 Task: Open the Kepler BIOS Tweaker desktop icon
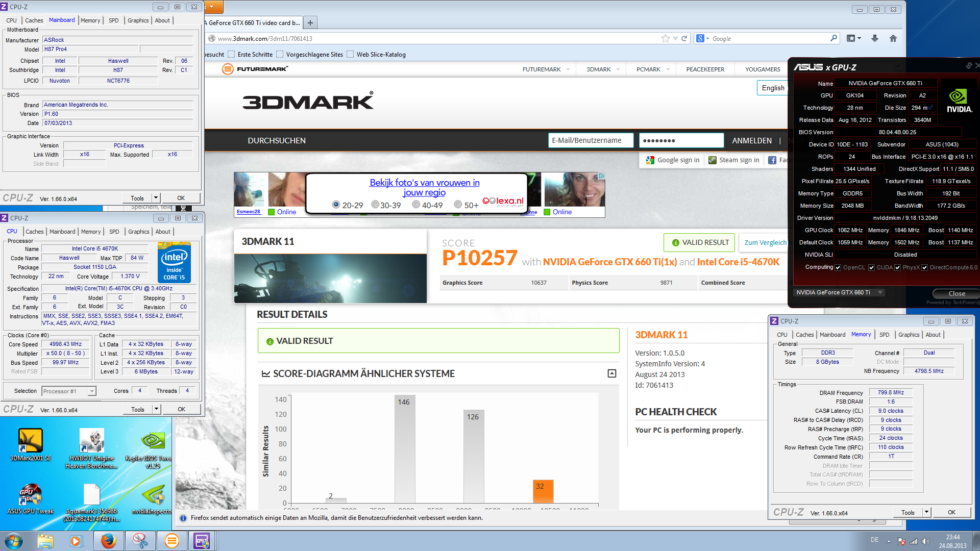(x=152, y=450)
